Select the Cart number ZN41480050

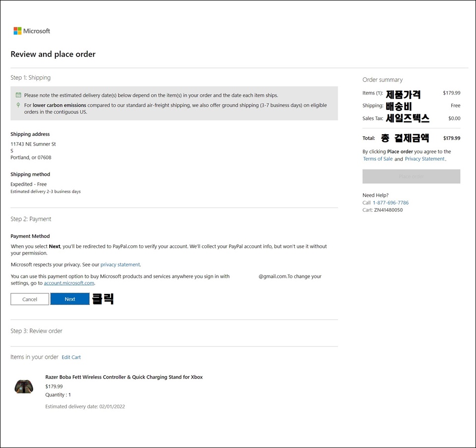[388, 210]
